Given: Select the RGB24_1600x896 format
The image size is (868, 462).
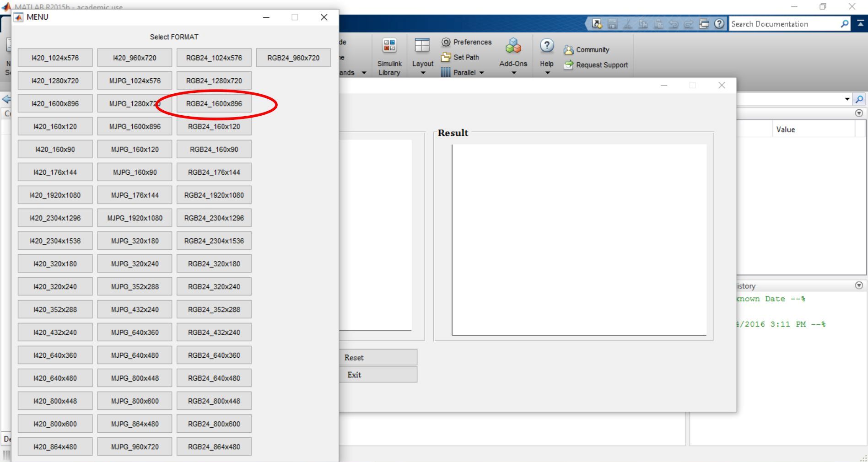Looking at the screenshot, I should (x=214, y=104).
